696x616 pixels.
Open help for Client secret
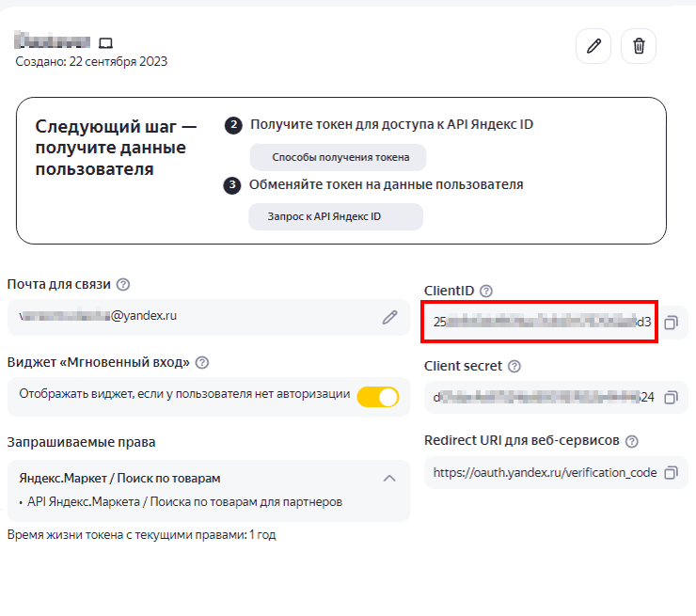point(514,366)
